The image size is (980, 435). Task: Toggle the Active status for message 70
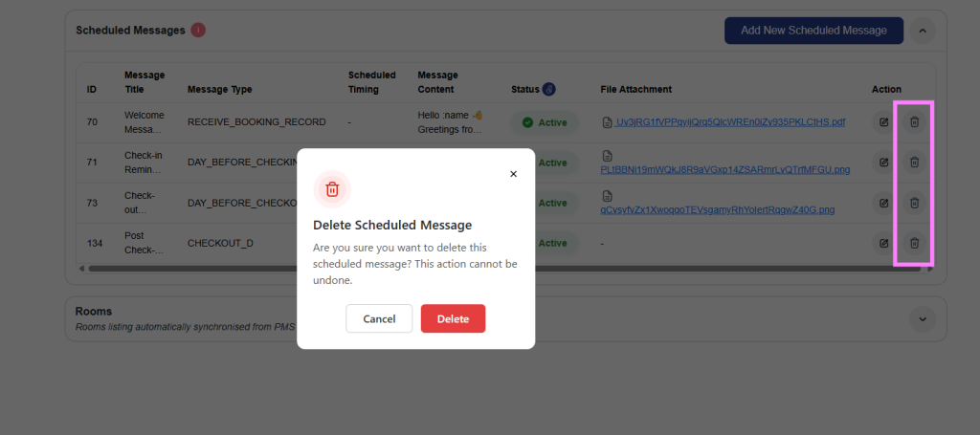point(545,122)
